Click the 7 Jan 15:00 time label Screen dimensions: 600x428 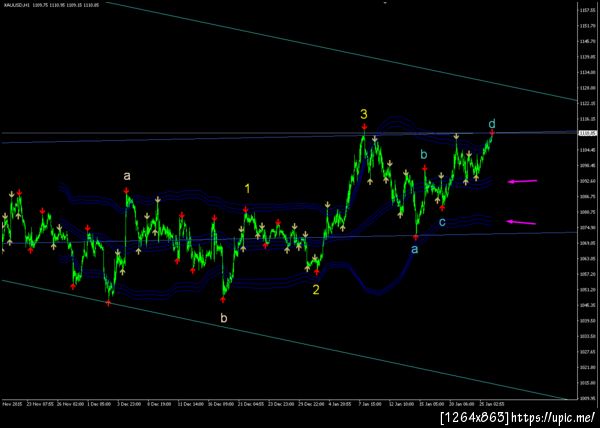(370, 404)
